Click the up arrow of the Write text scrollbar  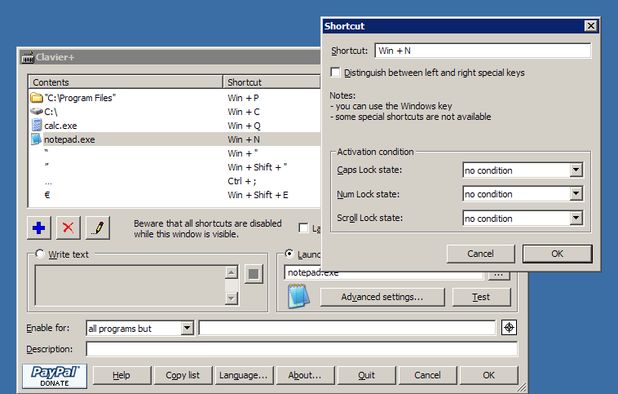click(x=231, y=272)
